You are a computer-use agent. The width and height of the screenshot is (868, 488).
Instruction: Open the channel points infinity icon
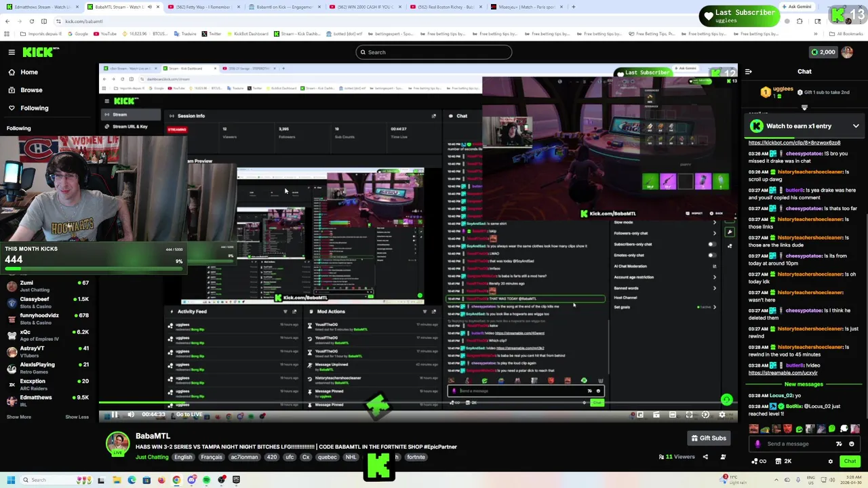coord(759,462)
